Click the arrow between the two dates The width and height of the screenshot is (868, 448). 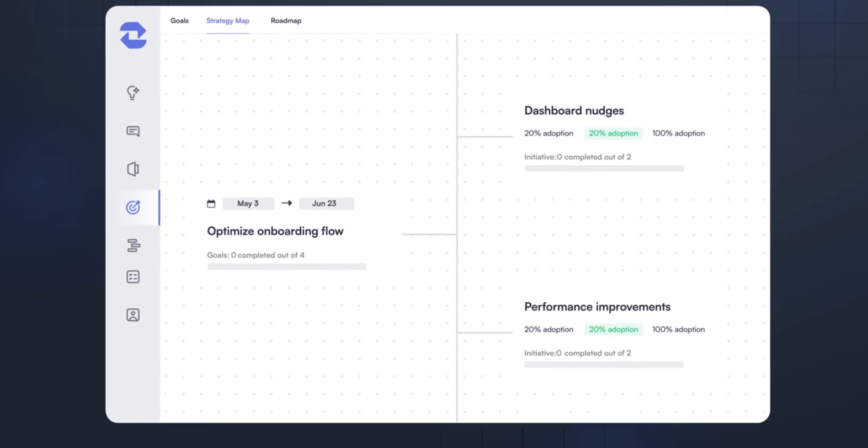(x=287, y=203)
